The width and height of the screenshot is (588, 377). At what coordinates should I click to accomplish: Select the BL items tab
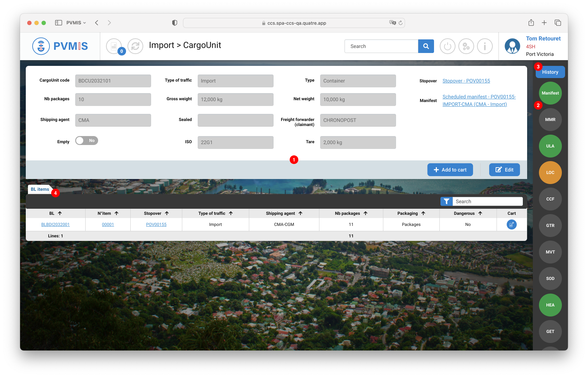[x=40, y=189]
